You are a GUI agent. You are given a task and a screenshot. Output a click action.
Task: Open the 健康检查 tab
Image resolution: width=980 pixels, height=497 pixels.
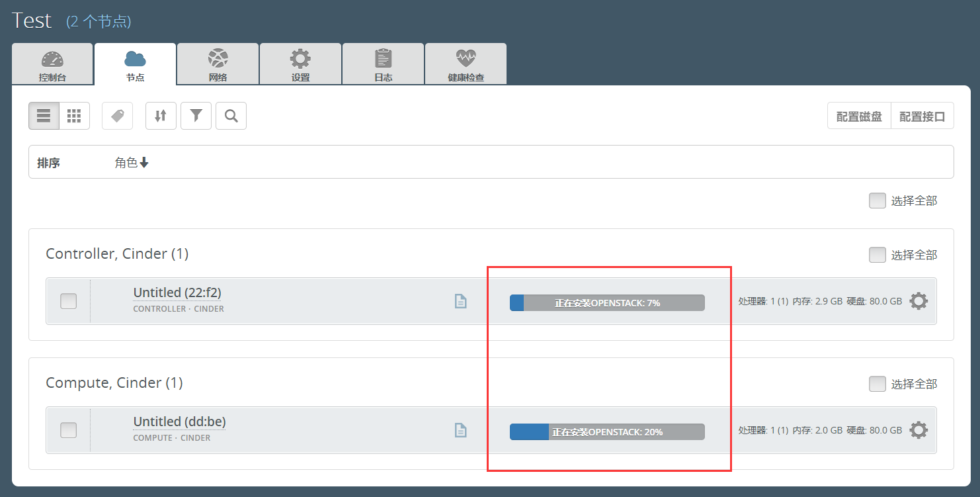(466, 64)
